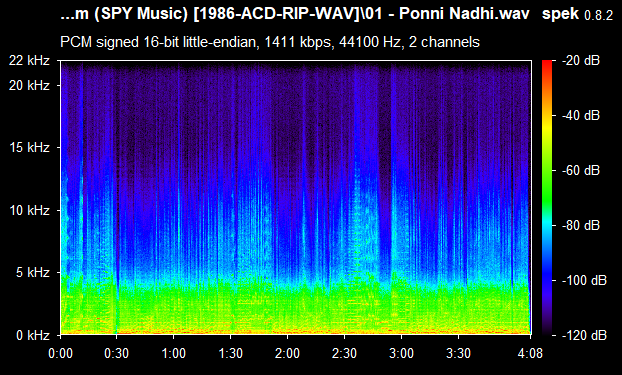This screenshot has height=375, width=622.
Task: Click the 0:30 time axis label
Action: coord(116,353)
